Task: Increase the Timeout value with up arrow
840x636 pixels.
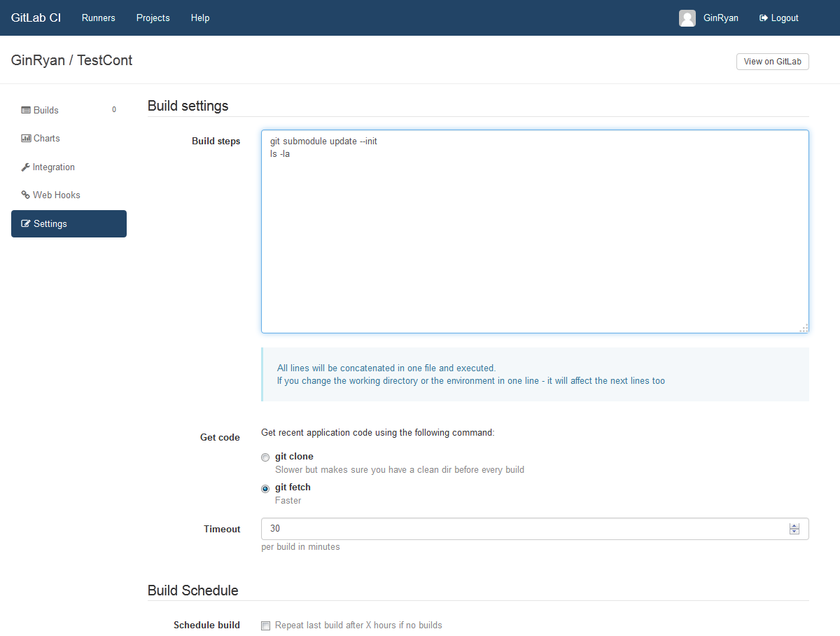Action: pos(794,525)
